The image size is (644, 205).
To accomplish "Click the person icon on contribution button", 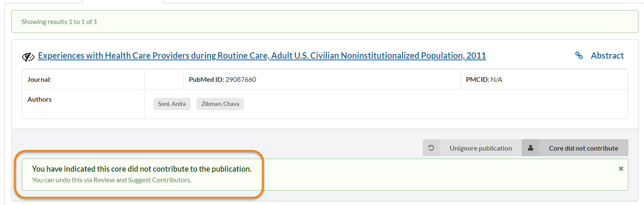I will point(530,148).
